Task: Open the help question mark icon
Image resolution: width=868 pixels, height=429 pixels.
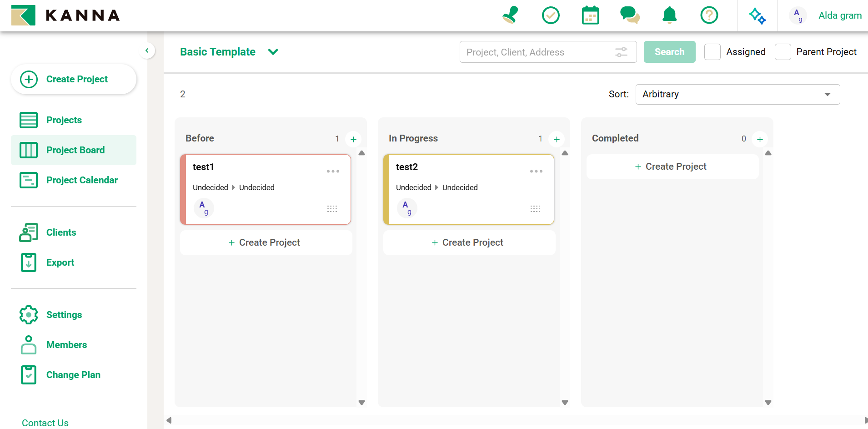Action: point(709,15)
